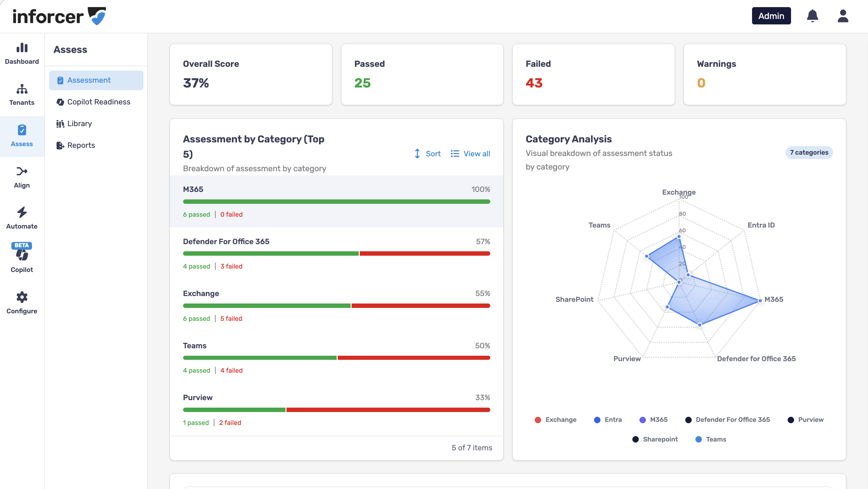Open Copilot Readiness menu item
The width and height of the screenshot is (868, 489).
coord(96,102)
